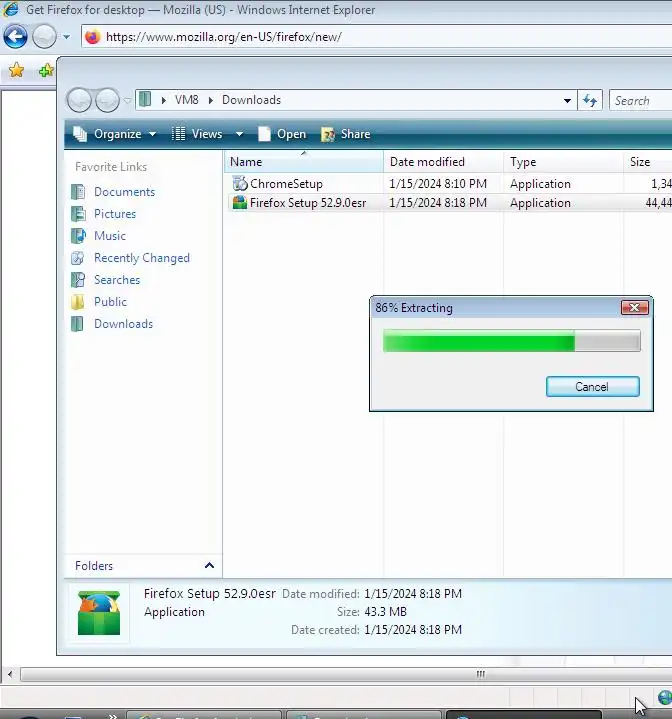Click IE horizontal scrollbar left arrow
The height and width of the screenshot is (719, 672).
pyautogui.click(x=10, y=674)
